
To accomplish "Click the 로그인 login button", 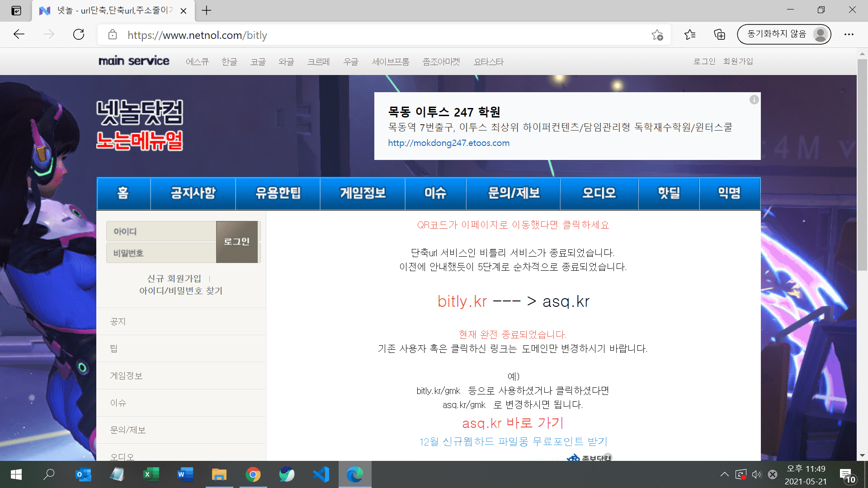I will tap(237, 242).
